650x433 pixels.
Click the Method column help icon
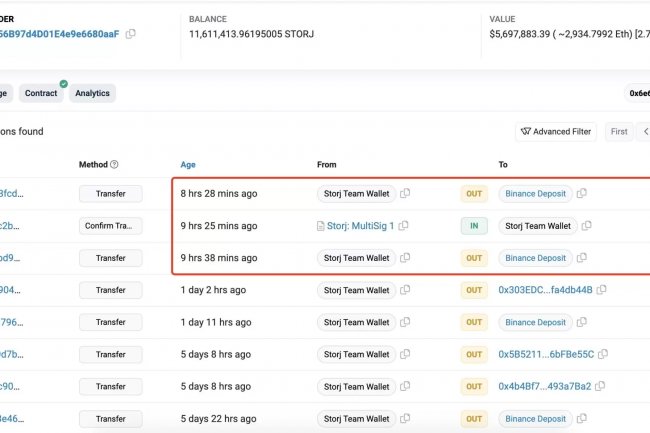click(114, 164)
